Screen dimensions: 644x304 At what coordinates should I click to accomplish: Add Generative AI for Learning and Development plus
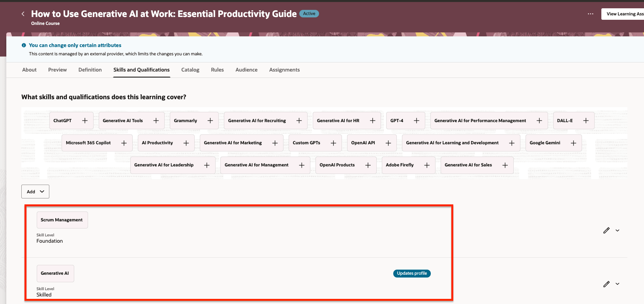[512, 143]
